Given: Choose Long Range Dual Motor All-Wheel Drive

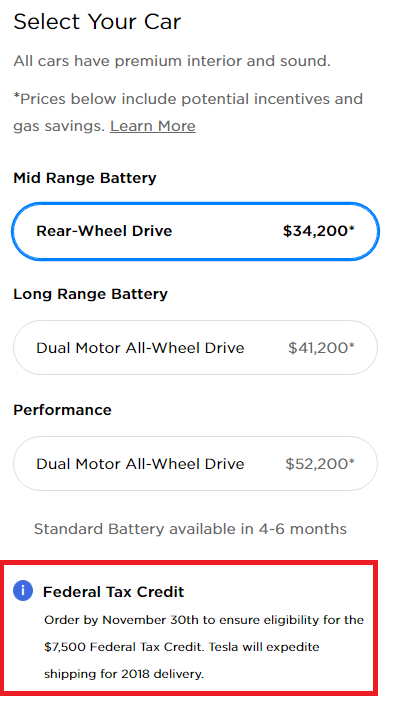Looking at the screenshot, I should click(x=195, y=348).
